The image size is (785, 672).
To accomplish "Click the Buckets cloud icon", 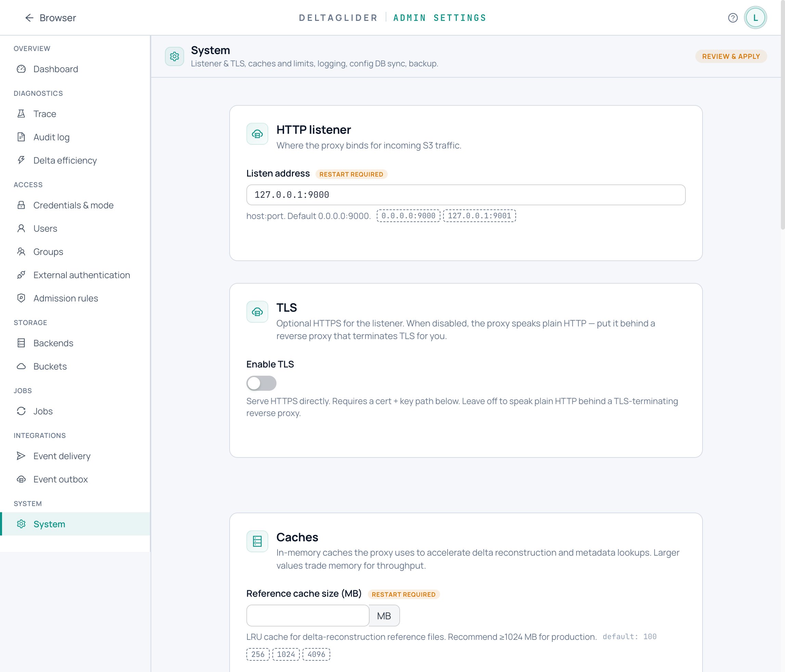I will click(21, 366).
